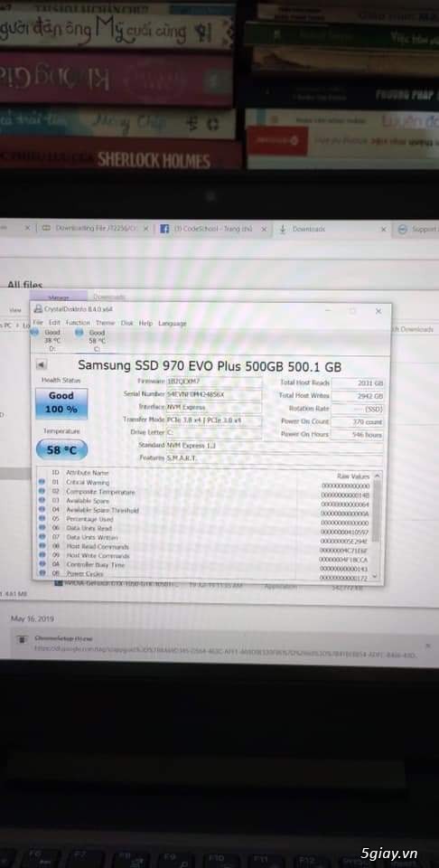439x868 pixels.
Task: Open the View tab in File Explorer
Action: coord(15,310)
